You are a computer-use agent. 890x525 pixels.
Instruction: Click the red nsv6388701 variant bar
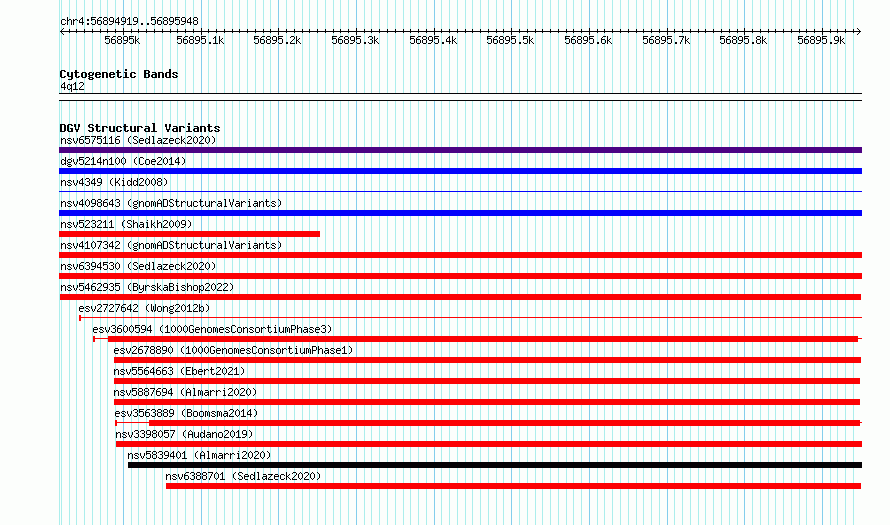click(x=513, y=486)
